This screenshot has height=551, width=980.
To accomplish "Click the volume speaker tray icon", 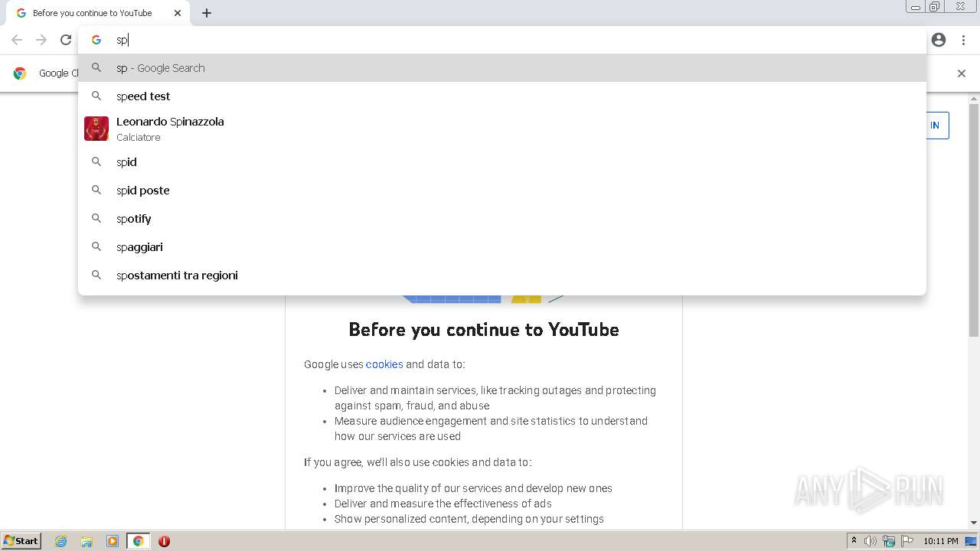I will (x=871, y=541).
